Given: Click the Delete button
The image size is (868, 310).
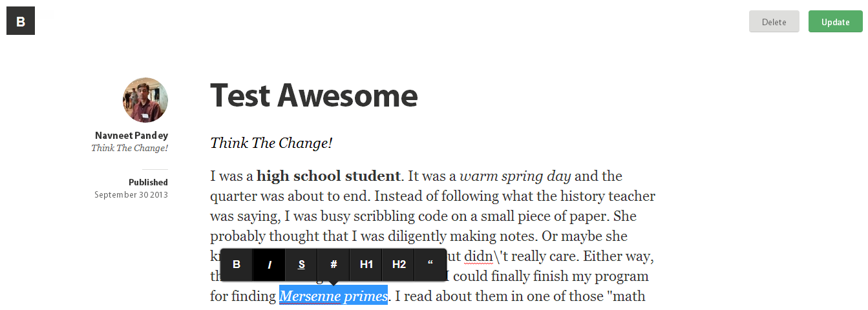Looking at the screenshot, I should click(x=774, y=21).
